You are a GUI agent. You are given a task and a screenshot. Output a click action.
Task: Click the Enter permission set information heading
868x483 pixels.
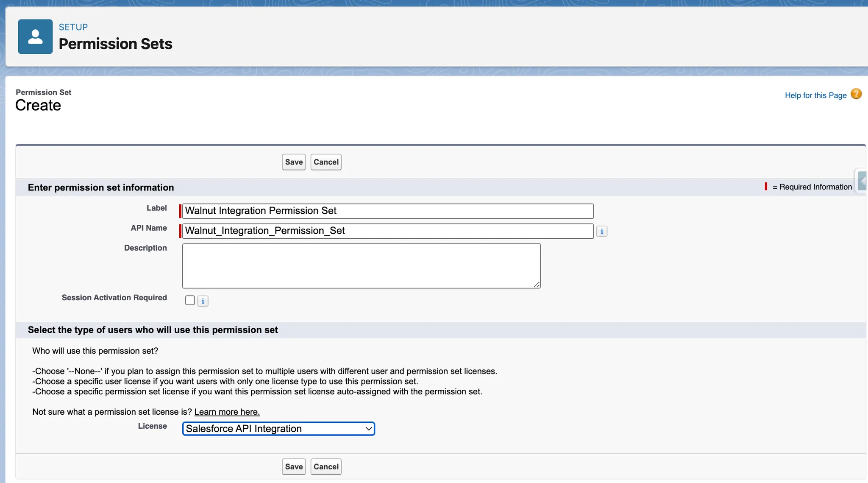click(x=101, y=187)
